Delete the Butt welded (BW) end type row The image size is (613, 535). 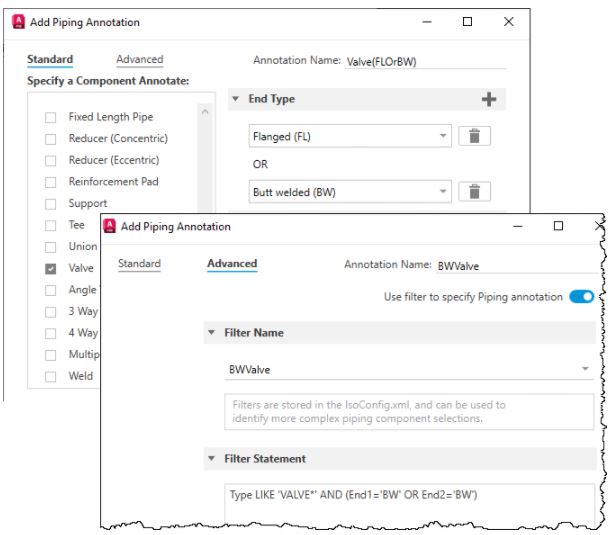[474, 192]
